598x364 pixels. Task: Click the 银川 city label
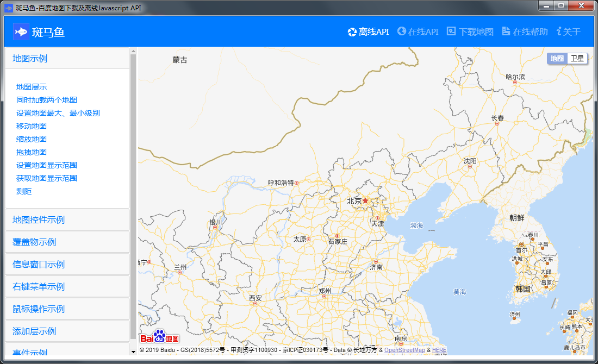click(215, 222)
